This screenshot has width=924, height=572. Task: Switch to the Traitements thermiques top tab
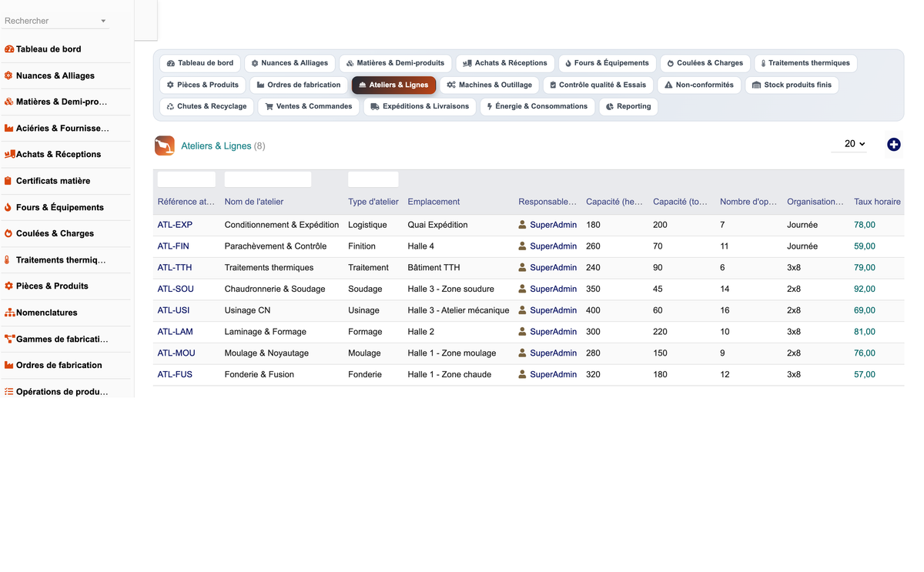point(805,63)
